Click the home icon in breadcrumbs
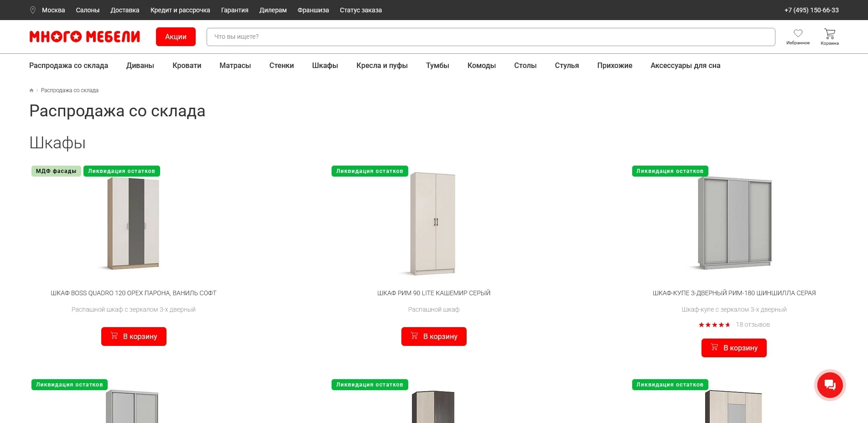The width and height of the screenshot is (868, 423). tap(31, 90)
